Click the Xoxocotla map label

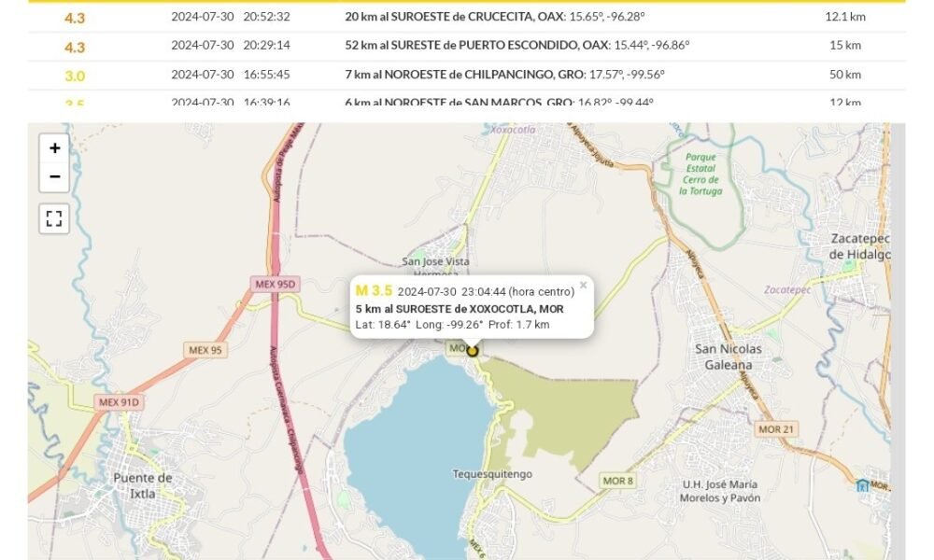coord(513,129)
